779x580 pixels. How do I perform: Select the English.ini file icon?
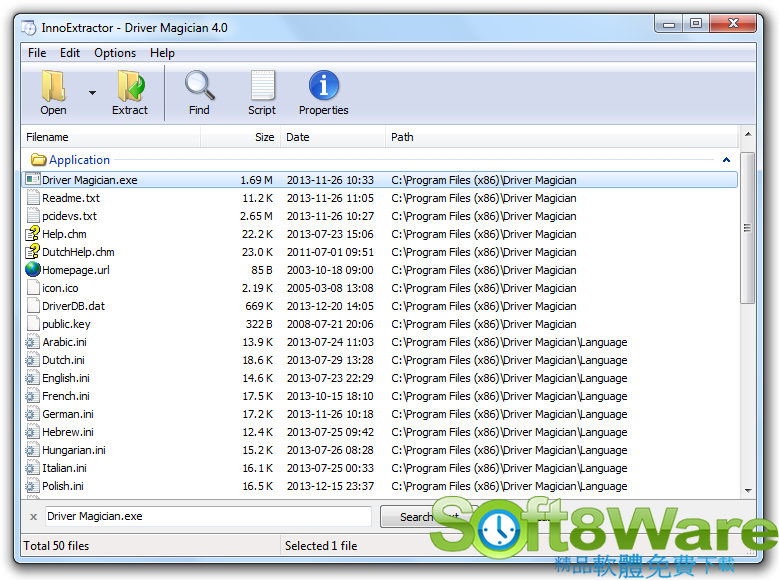[32, 378]
